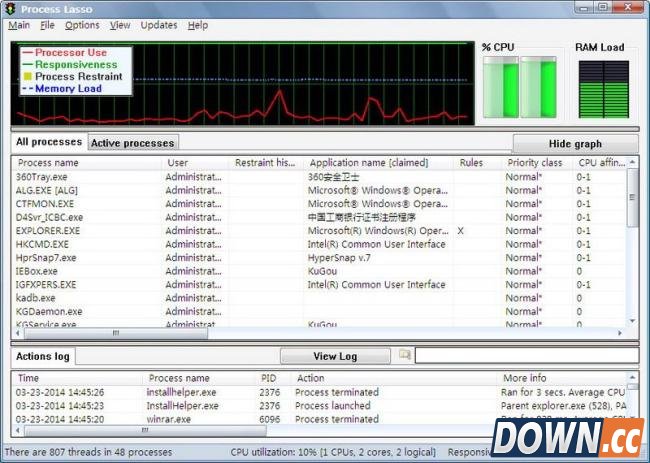This screenshot has width=650, height=463.
Task: Click the Application name [claimed] column header
Action: [x=378, y=163]
